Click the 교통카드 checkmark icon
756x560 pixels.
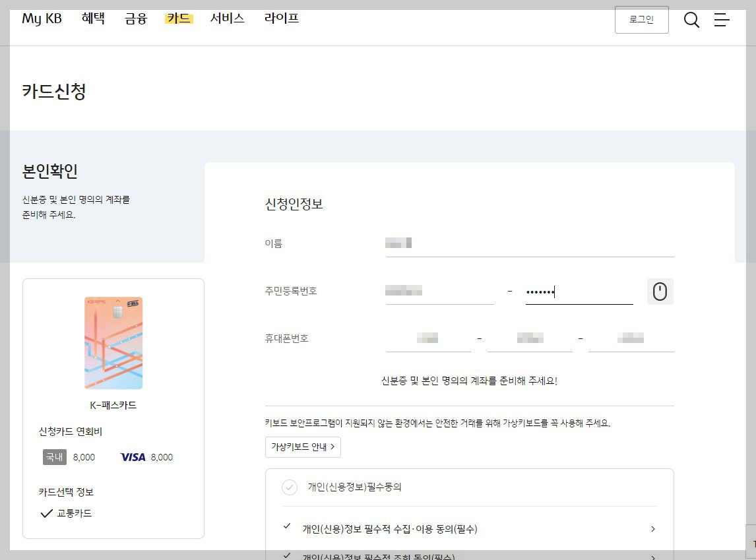[x=46, y=513]
